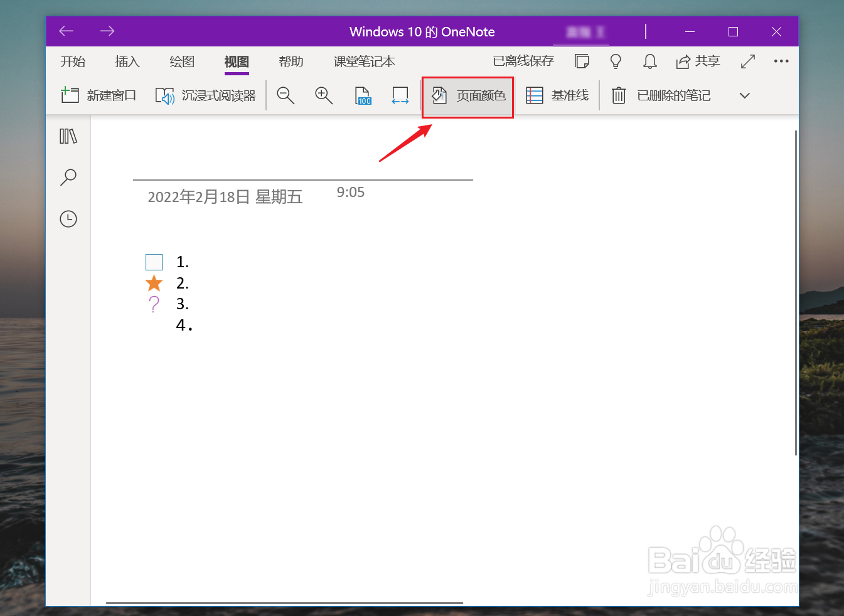Zoom out with the minus magnifier
The image size is (844, 616).
point(286,95)
